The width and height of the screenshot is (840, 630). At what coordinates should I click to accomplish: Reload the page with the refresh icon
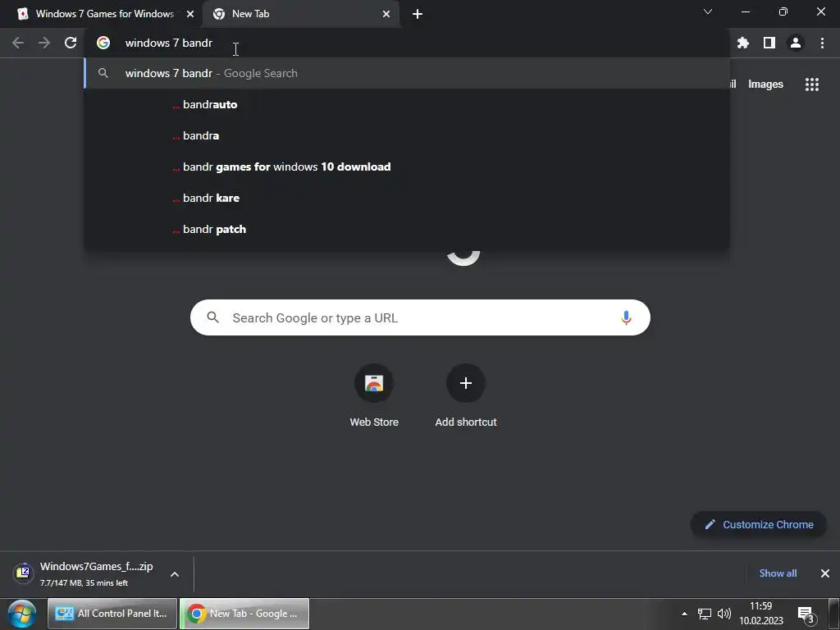(71, 43)
